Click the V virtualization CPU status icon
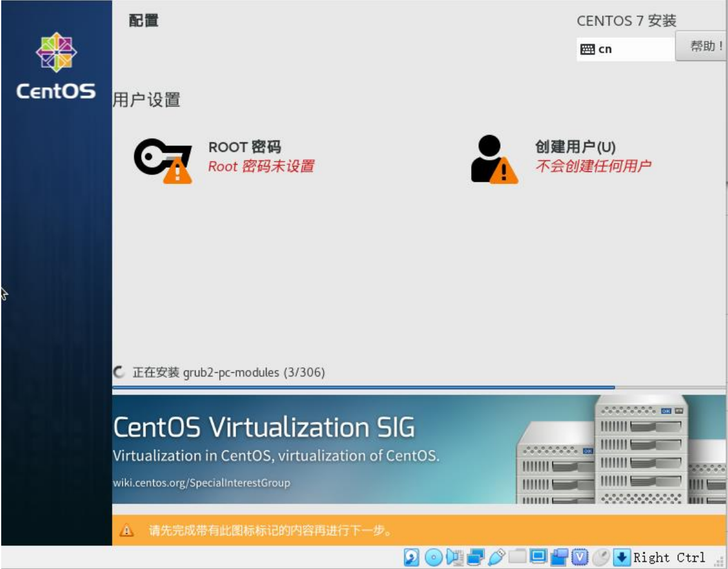Viewport: 728px width, 569px height. coord(580,557)
